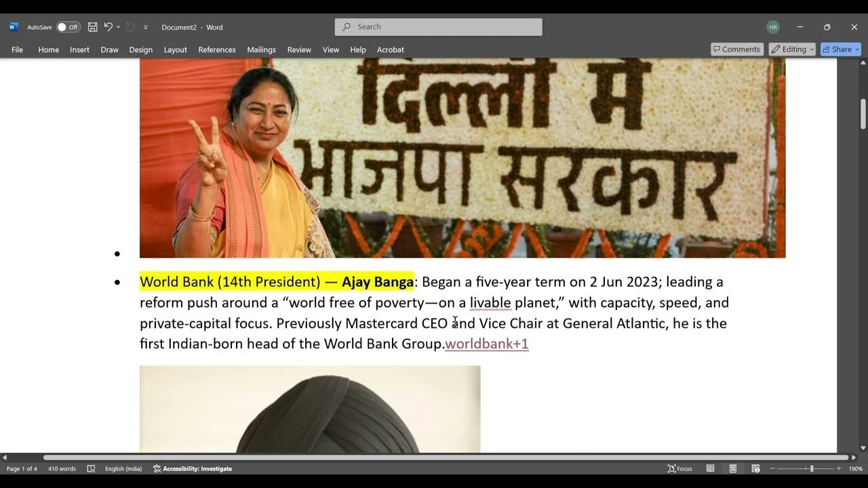Select the Layout tab

tap(176, 49)
